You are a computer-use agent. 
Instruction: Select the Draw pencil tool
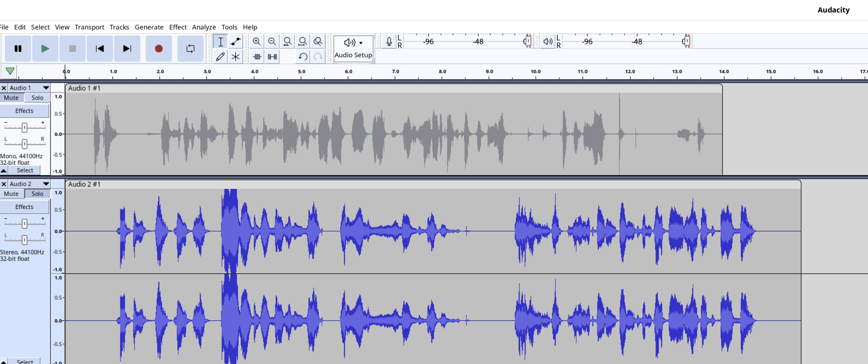(x=220, y=57)
